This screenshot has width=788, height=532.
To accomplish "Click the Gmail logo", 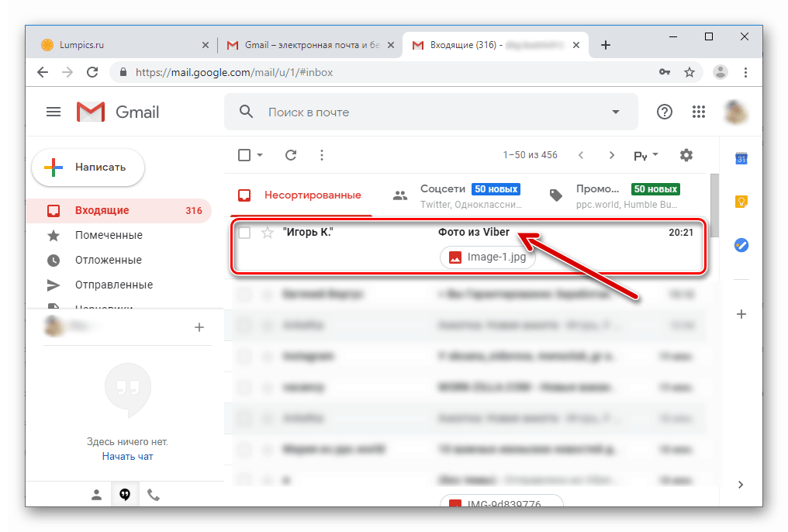I will coord(118,112).
